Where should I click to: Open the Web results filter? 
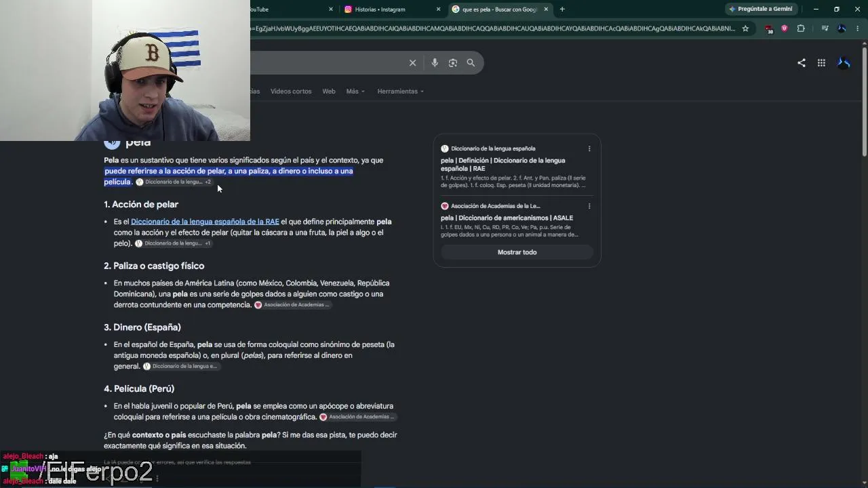click(x=329, y=91)
